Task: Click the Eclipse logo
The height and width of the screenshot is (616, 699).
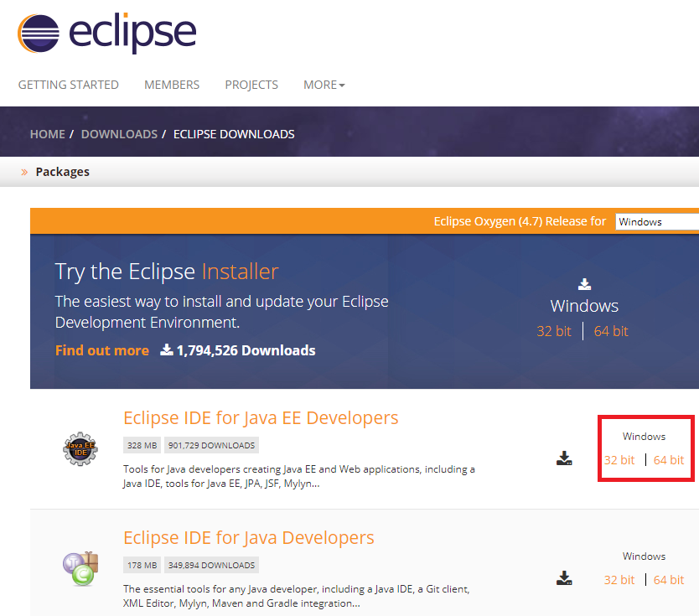Action: click(x=107, y=34)
